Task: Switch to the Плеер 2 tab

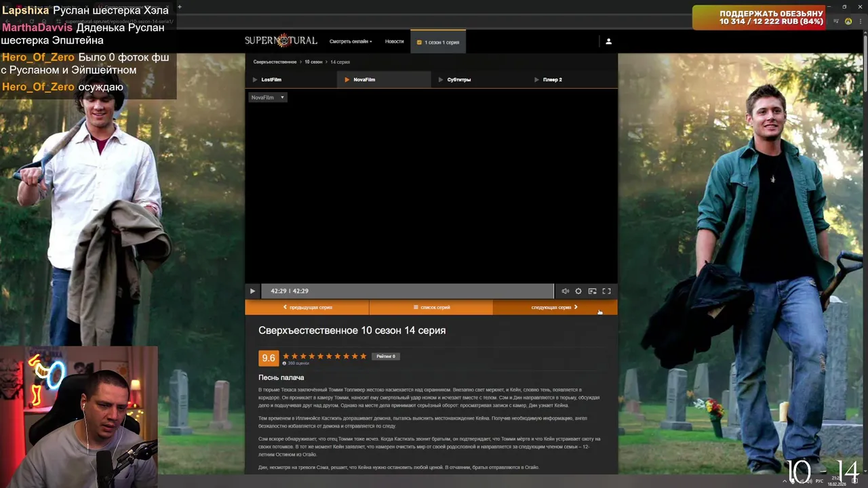Action: 571,79
